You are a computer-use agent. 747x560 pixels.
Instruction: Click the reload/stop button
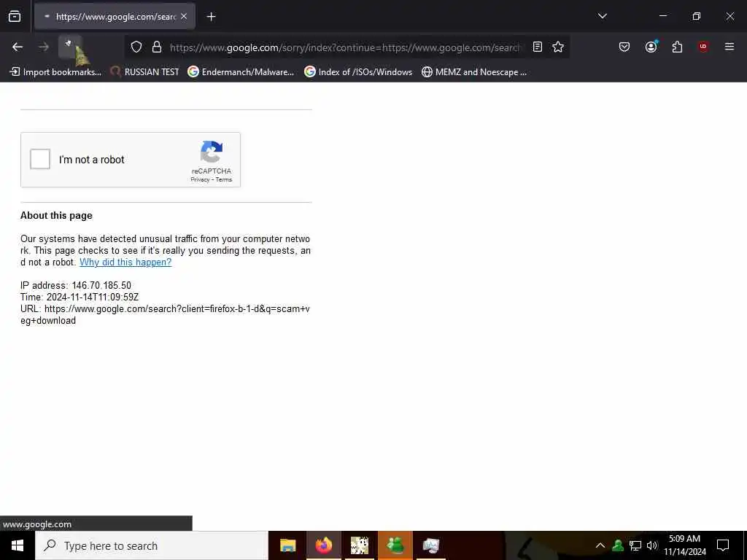69,47
